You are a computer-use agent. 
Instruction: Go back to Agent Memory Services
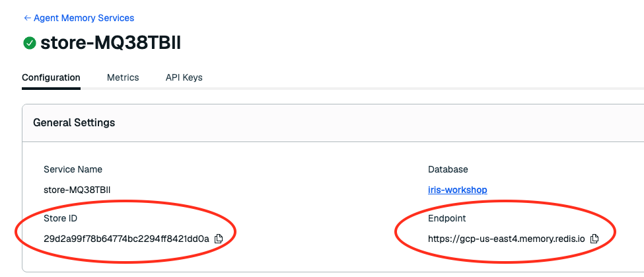pyautogui.click(x=79, y=18)
